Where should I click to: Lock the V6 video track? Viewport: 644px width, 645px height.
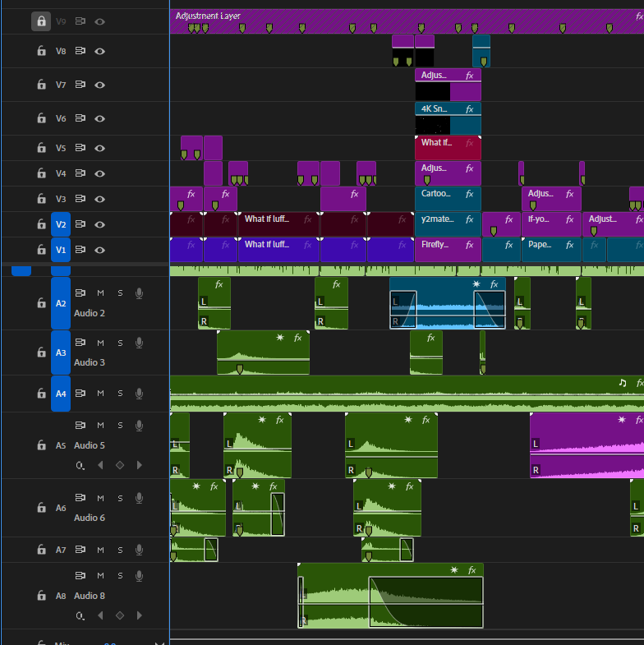point(41,118)
